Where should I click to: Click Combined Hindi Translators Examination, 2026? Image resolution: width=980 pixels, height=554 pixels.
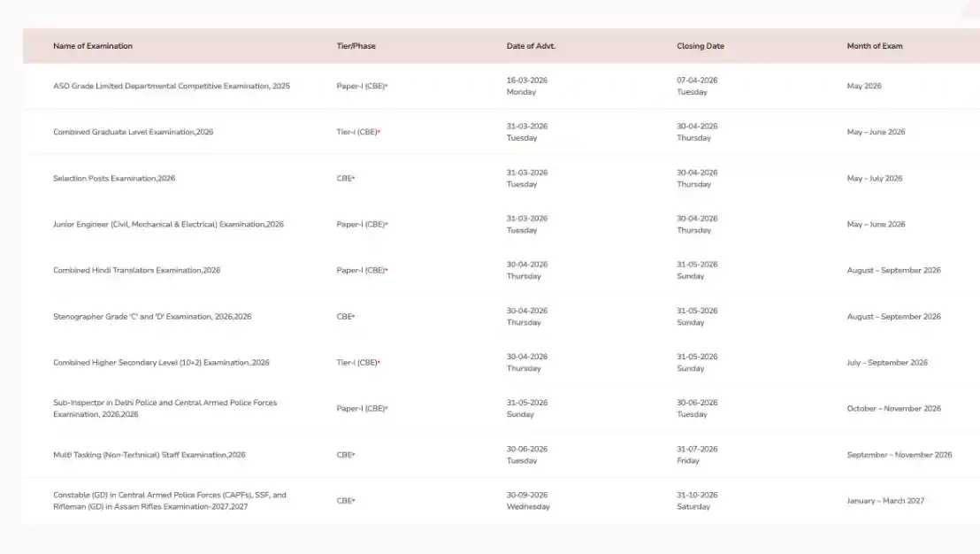tap(137, 271)
